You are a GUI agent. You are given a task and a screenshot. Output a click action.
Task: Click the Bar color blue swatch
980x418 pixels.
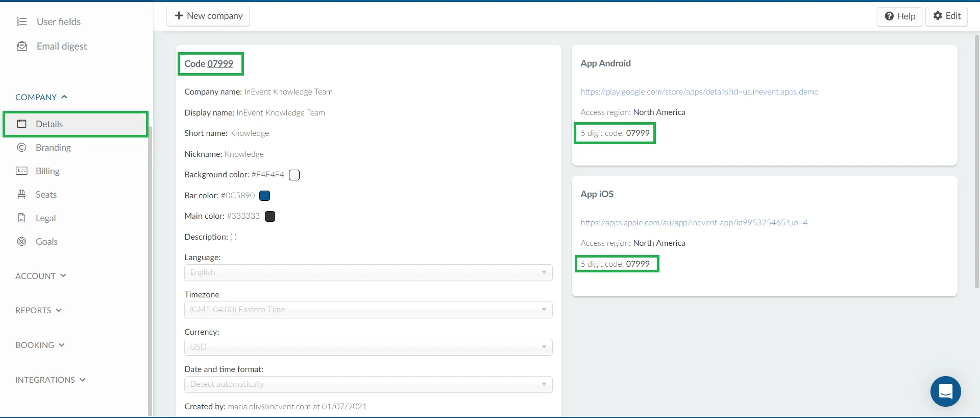coord(264,196)
